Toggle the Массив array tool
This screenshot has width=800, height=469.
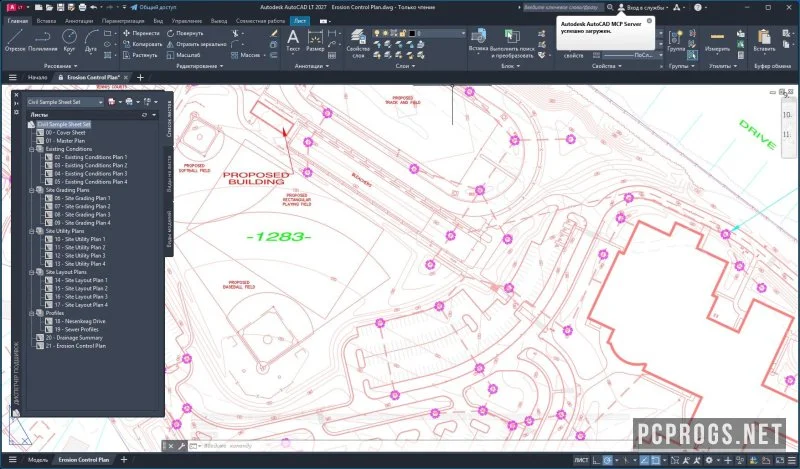(x=245, y=55)
